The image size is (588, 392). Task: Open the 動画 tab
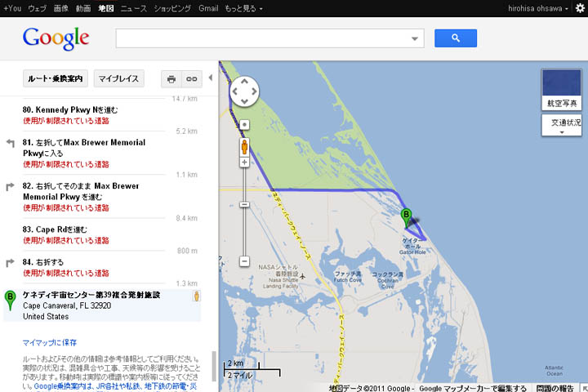coord(83,8)
